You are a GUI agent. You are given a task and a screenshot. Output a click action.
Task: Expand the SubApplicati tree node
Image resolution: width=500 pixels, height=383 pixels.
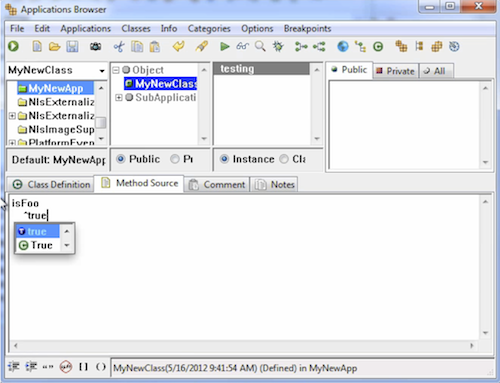pyautogui.click(x=119, y=97)
